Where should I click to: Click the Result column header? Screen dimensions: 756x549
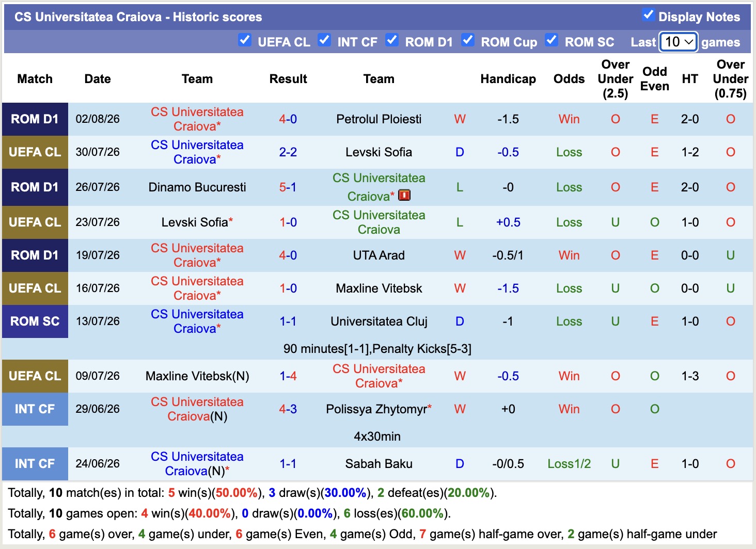288,79
